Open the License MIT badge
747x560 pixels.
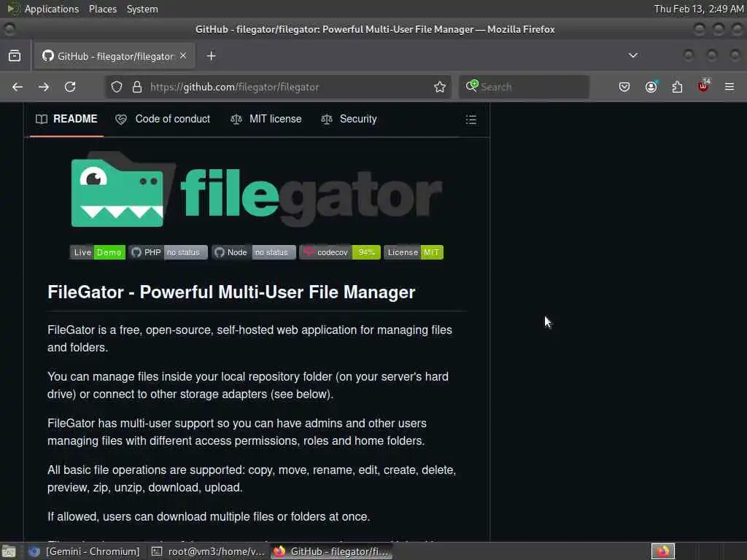coord(414,252)
